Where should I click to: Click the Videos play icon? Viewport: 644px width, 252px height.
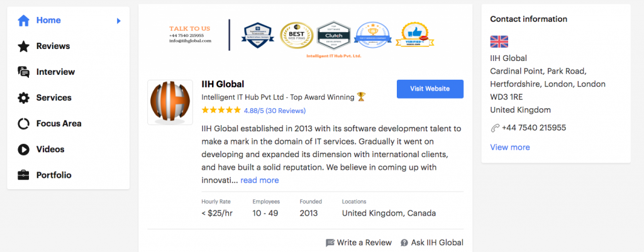pyautogui.click(x=23, y=150)
